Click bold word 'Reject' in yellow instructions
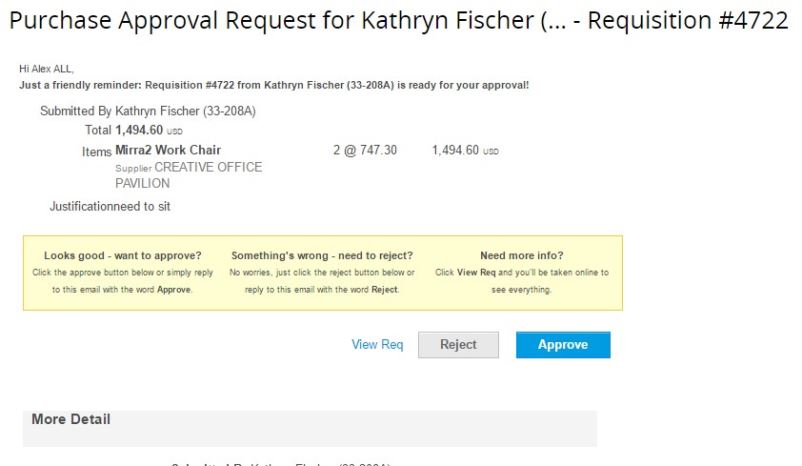Image resolution: width=802 pixels, height=466 pixels. tap(383, 290)
